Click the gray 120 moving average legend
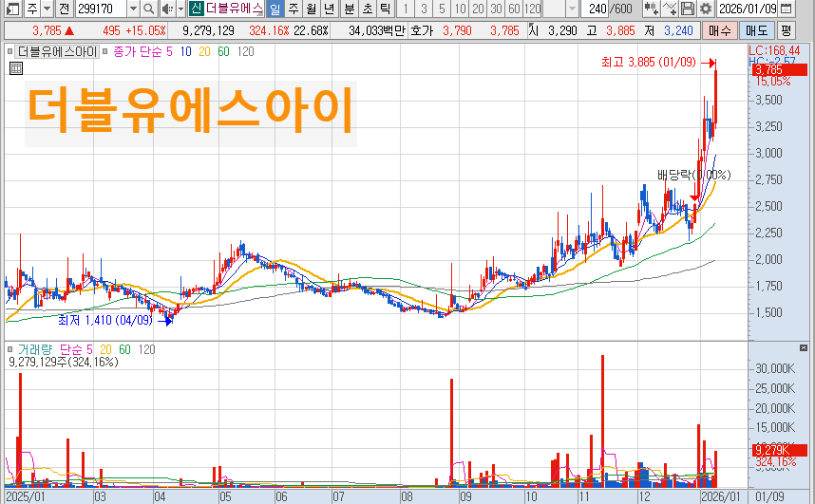 click(x=245, y=51)
